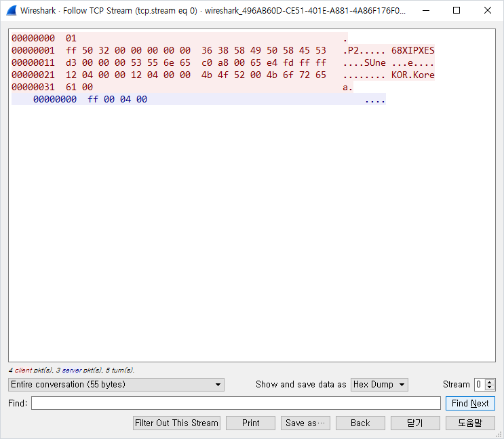Open the Hex Dump format dropdown

tap(379, 385)
